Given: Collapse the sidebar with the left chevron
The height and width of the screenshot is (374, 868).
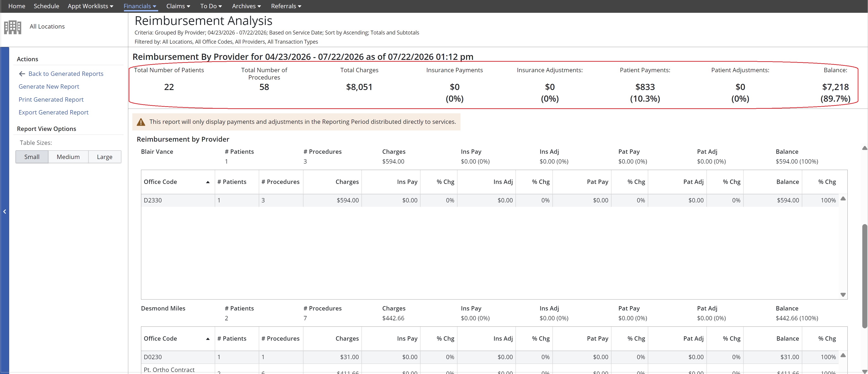Looking at the screenshot, I should click(x=5, y=212).
